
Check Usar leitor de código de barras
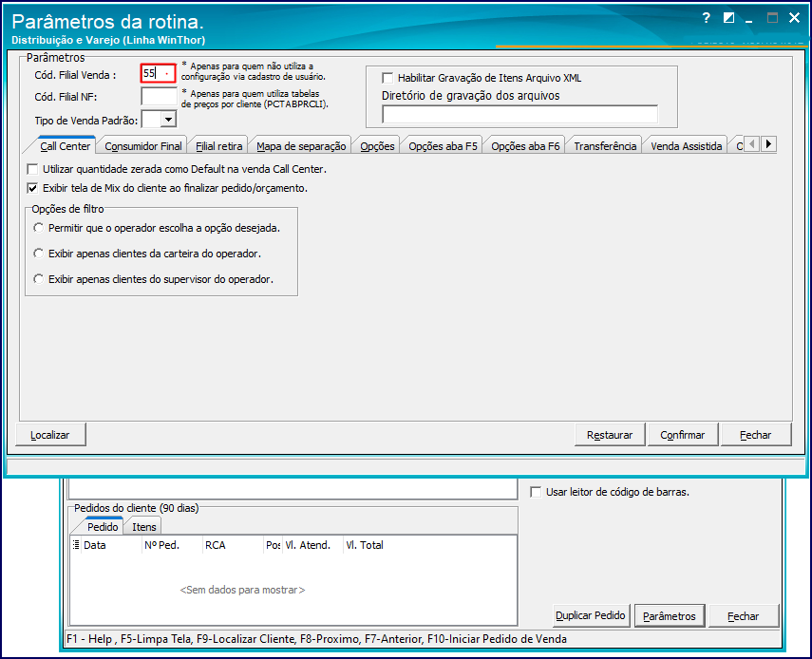[536, 492]
